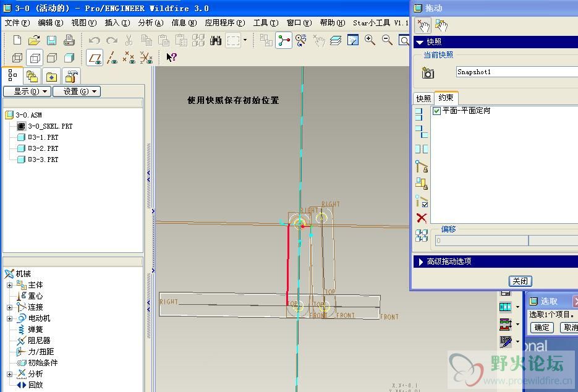
Task: Open the 分析(A) menu
Action: 150,23
